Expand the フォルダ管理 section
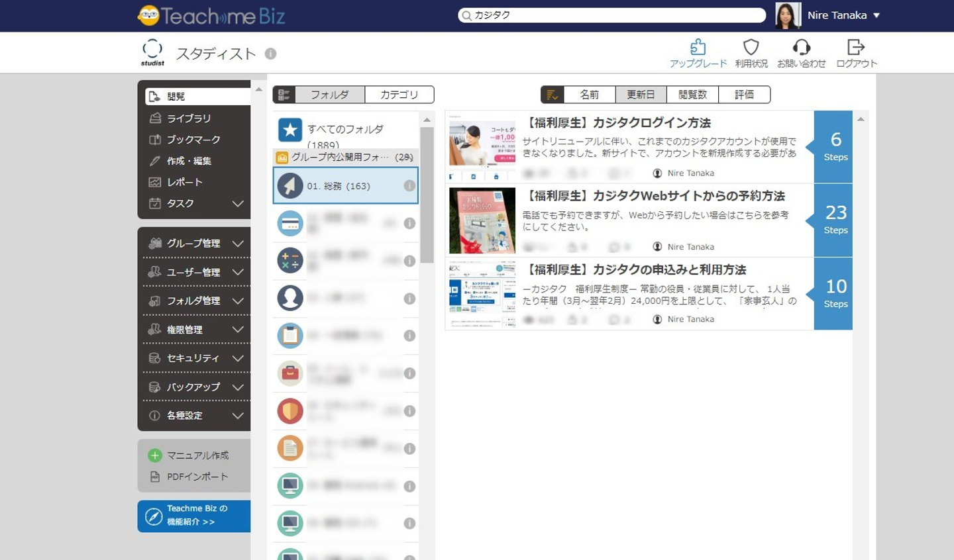This screenshot has height=560, width=954. pos(238,301)
